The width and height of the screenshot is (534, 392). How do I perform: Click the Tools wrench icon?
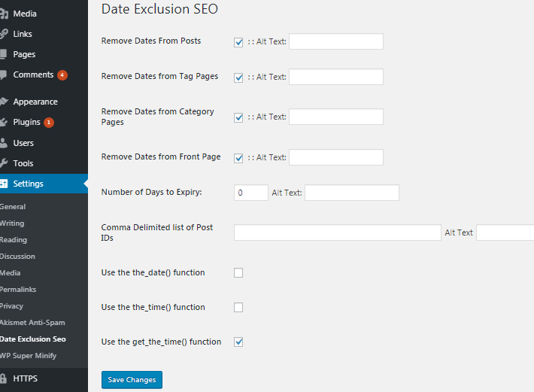click(4, 163)
